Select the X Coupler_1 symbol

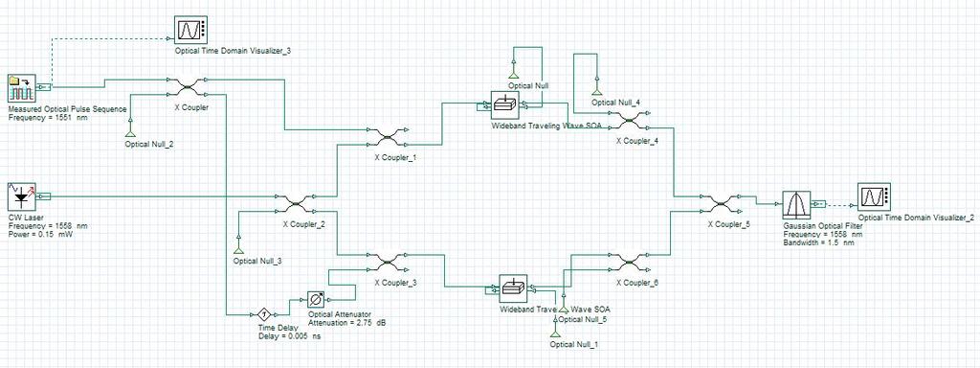coord(387,137)
